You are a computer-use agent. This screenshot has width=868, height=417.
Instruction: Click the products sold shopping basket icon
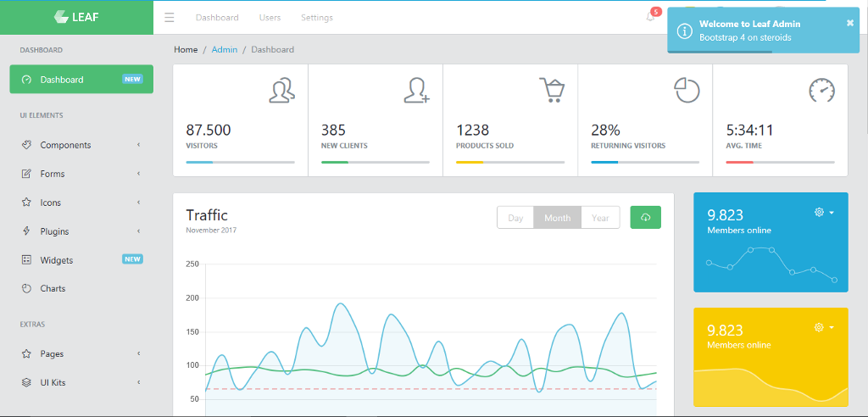pyautogui.click(x=552, y=90)
